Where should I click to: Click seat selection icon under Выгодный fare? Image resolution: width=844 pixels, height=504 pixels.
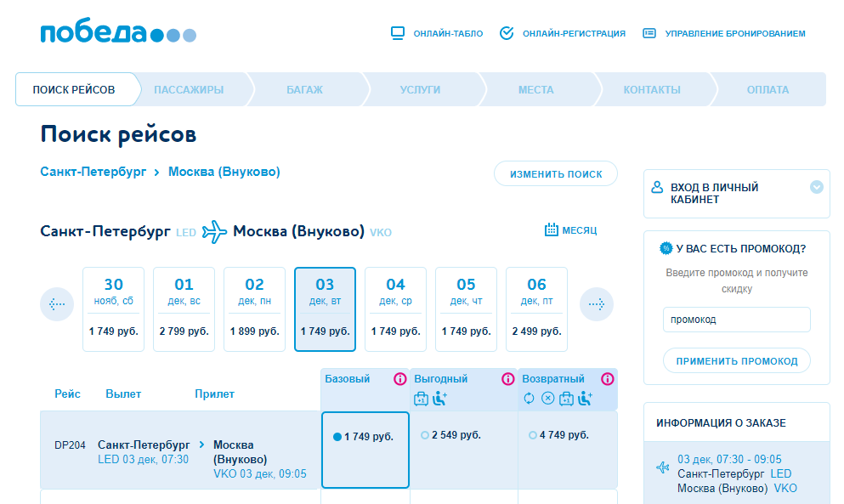pyautogui.click(x=439, y=399)
